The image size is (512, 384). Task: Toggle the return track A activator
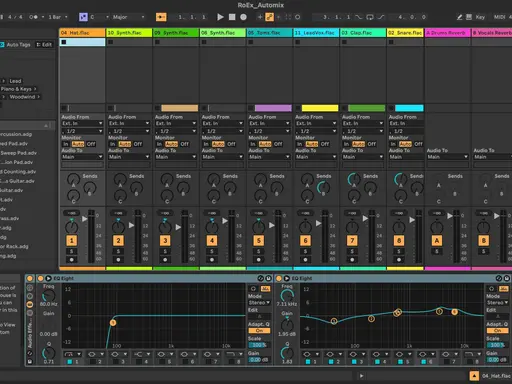[437, 240]
